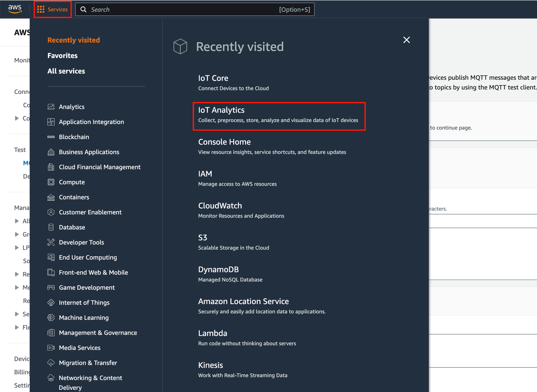Click the Database cylinder icon
The height and width of the screenshot is (392, 537).
(x=51, y=227)
